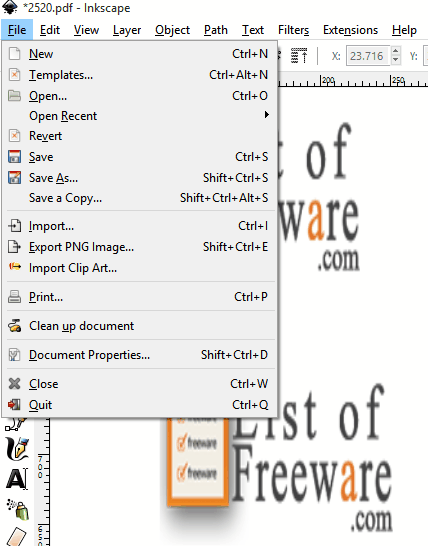Image resolution: width=428 pixels, height=546 pixels.
Task: Click the Quit icon in menu
Action: point(14,405)
